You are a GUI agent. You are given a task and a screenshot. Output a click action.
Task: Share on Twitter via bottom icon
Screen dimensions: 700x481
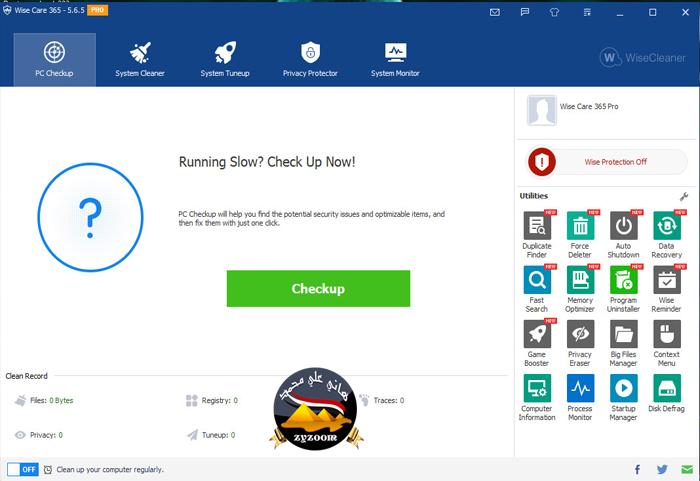click(662, 469)
